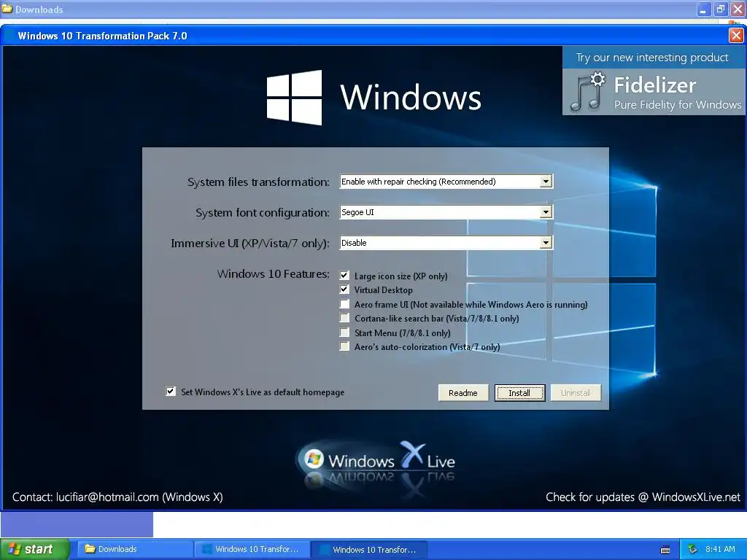747x560 pixels.
Task: Click the keyboard icon in the taskbar
Action: [x=665, y=550]
